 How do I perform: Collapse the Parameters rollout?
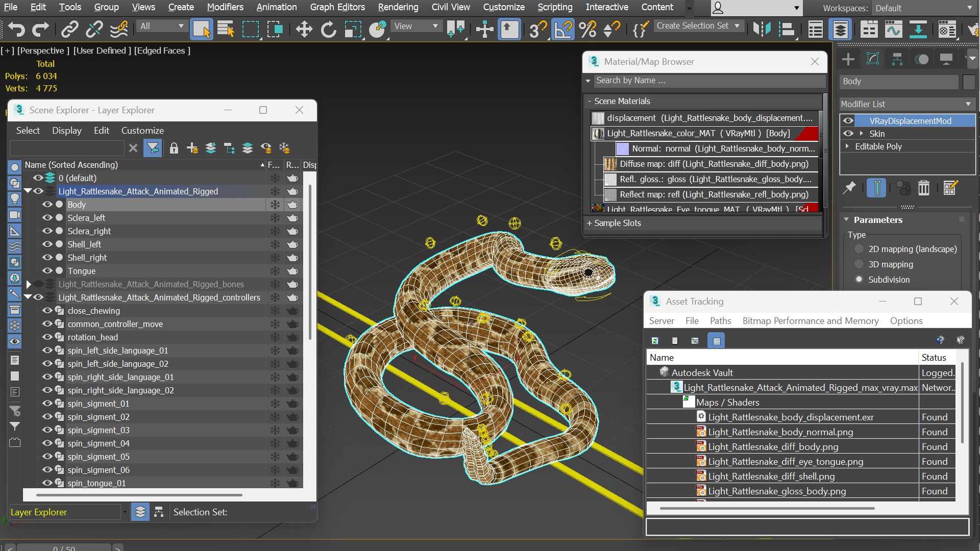click(846, 219)
